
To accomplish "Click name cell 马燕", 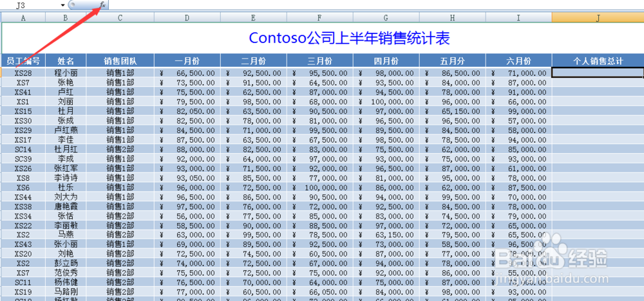I will (66, 235).
